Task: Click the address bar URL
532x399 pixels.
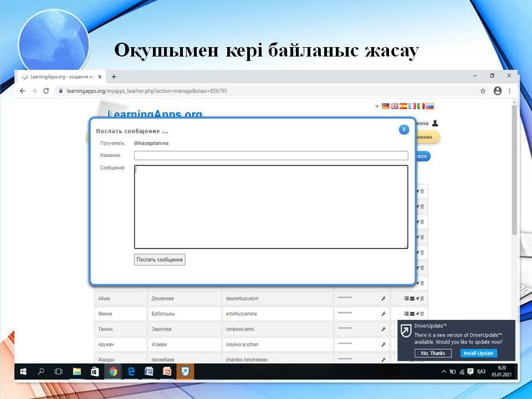Action: click(146, 91)
